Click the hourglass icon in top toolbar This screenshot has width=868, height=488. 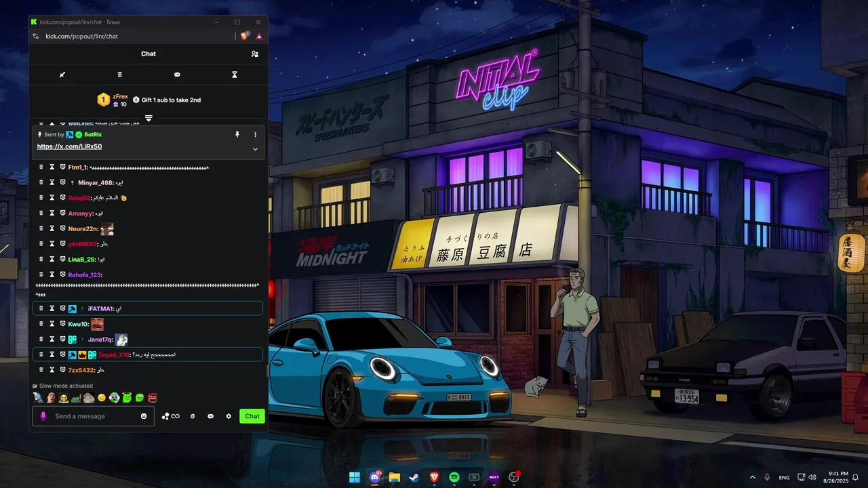coord(235,75)
